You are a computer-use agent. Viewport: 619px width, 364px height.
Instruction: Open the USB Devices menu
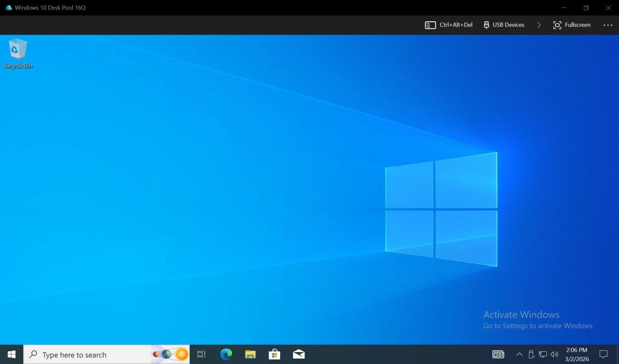pos(503,25)
